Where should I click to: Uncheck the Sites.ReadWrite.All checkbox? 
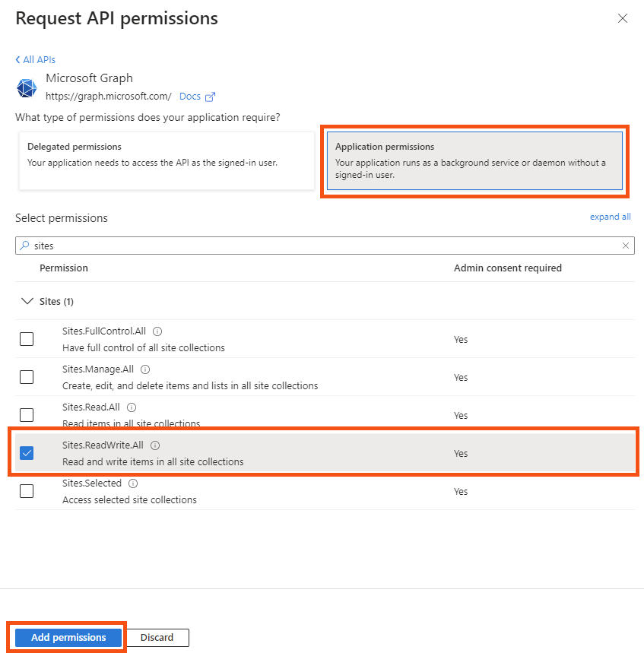tap(27, 452)
